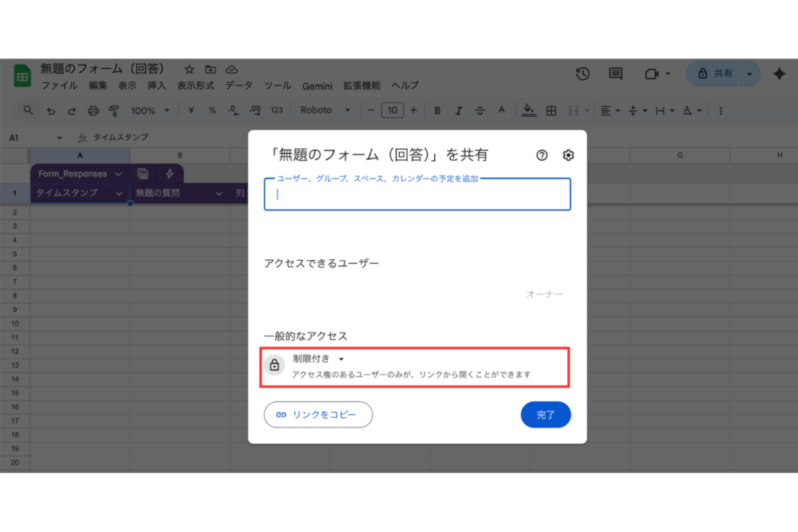Viewport: 798px width, 532px height.
Task: Toggle bold formatting
Action: point(437,110)
